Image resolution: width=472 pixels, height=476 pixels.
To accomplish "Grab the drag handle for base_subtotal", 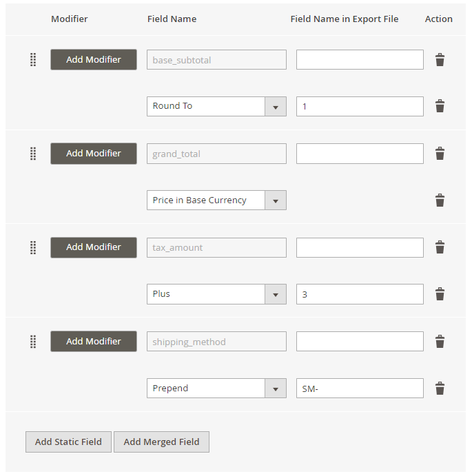I will (33, 59).
